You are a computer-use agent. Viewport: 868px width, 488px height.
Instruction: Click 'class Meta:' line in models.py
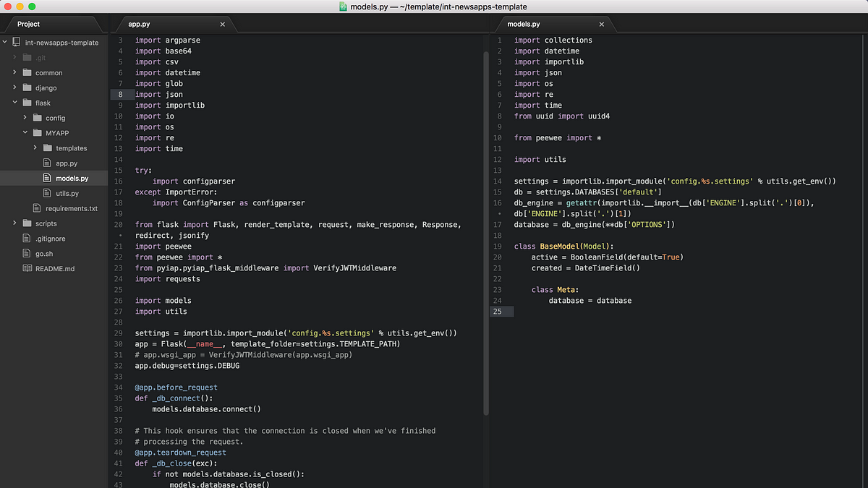[x=556, y=290]
